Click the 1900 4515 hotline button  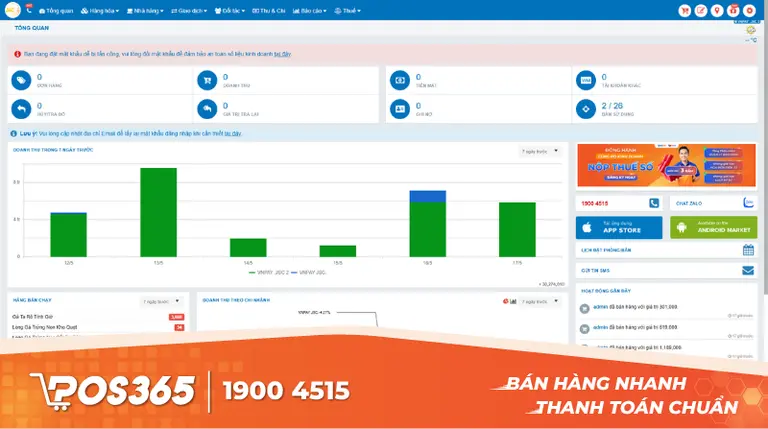[x=619, y=203]
